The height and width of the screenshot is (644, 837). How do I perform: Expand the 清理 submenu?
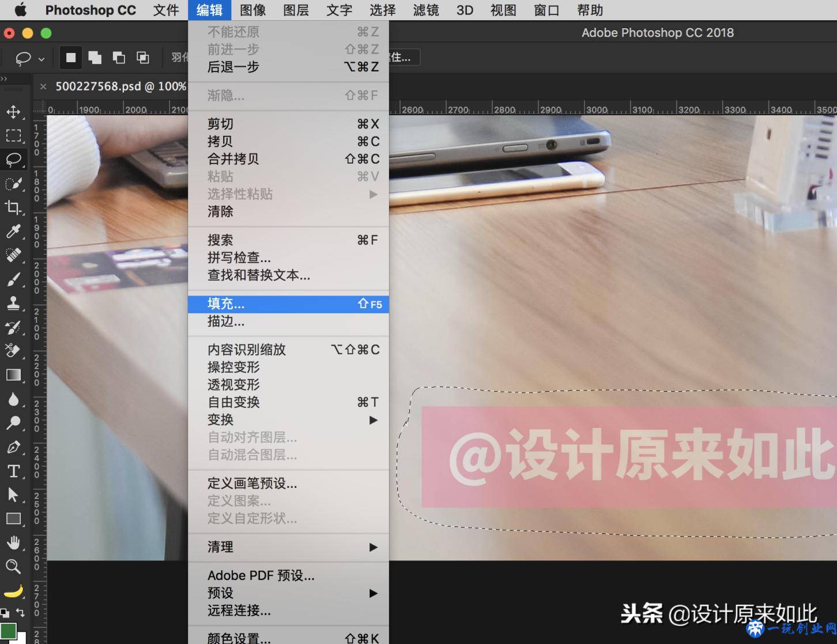point(288,547)
